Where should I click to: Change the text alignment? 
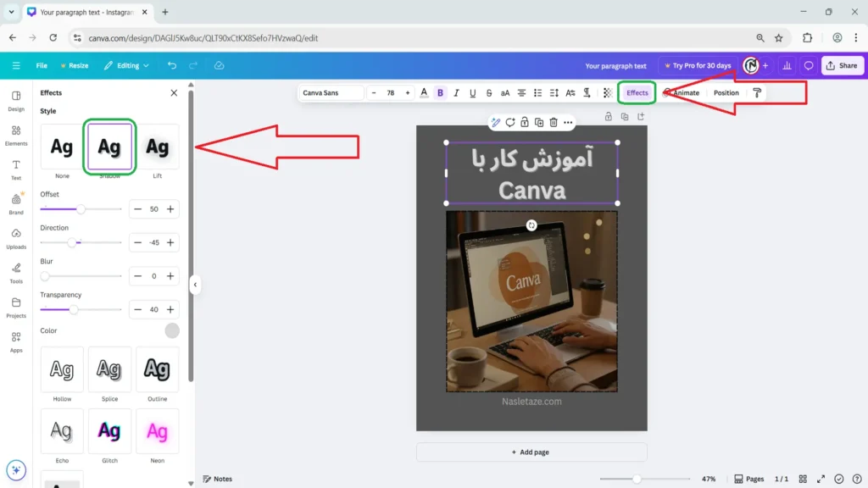click(521, 93)
